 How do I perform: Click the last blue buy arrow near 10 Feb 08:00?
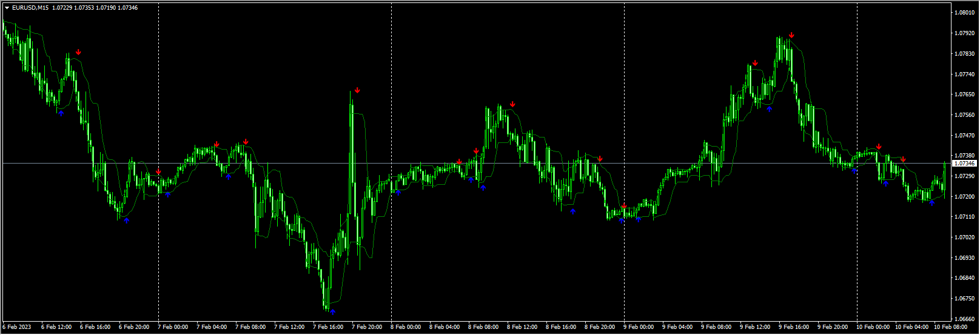932,203
